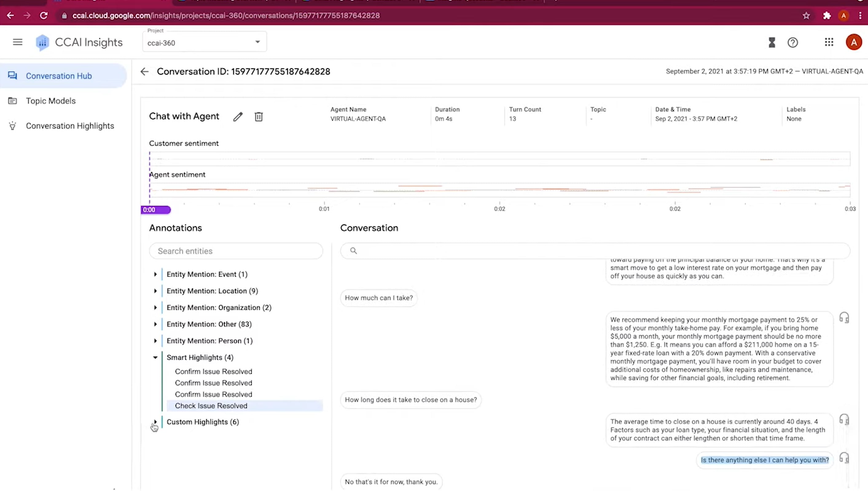Image resolution: width=868 pixels, height=491 pixels.
Task: Collapse the Smart Highlights section
Action: click(x=155, y=357)
